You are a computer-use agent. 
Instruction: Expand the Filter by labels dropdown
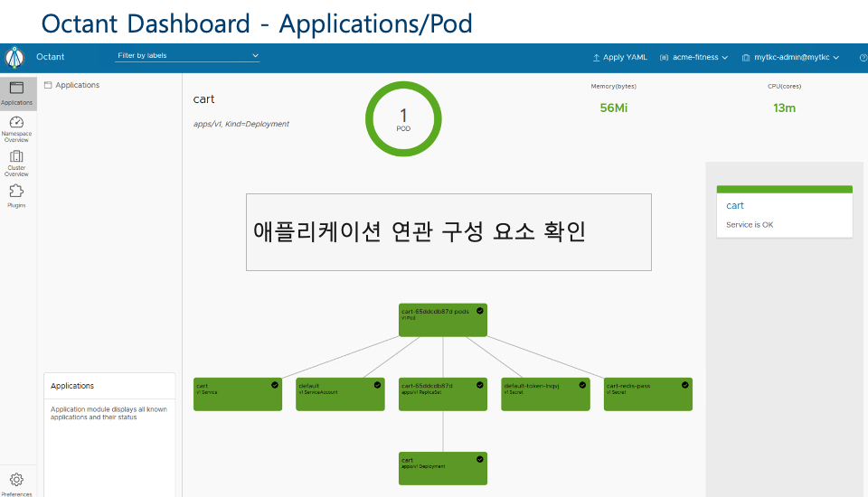tap(187, 55)
